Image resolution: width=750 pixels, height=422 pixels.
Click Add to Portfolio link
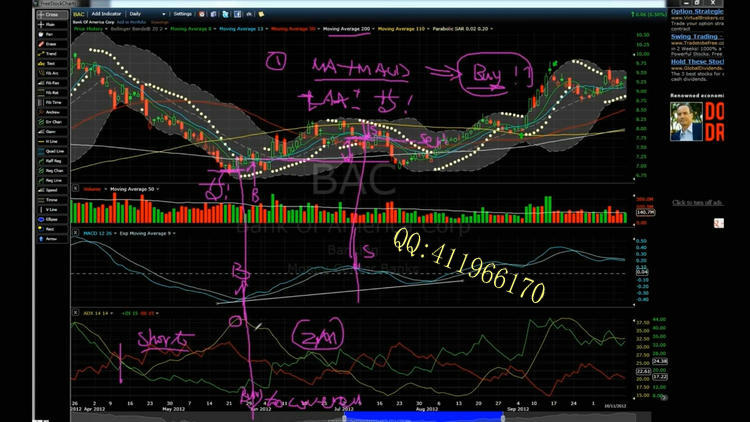[131, 22]
